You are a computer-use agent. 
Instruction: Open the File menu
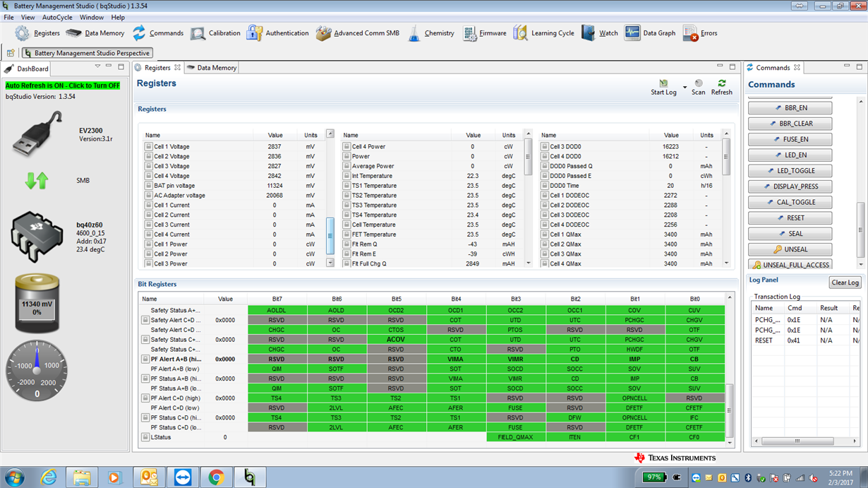[8, 17]
